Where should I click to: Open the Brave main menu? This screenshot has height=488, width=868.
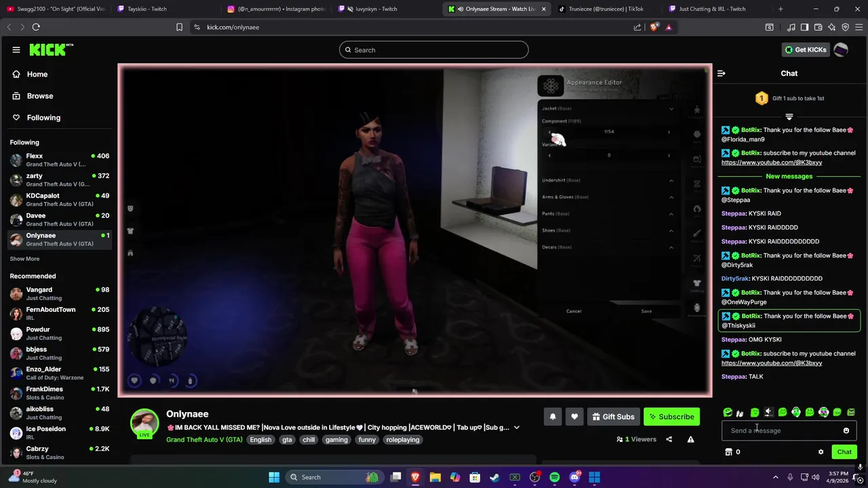click(x=859, y=27)
